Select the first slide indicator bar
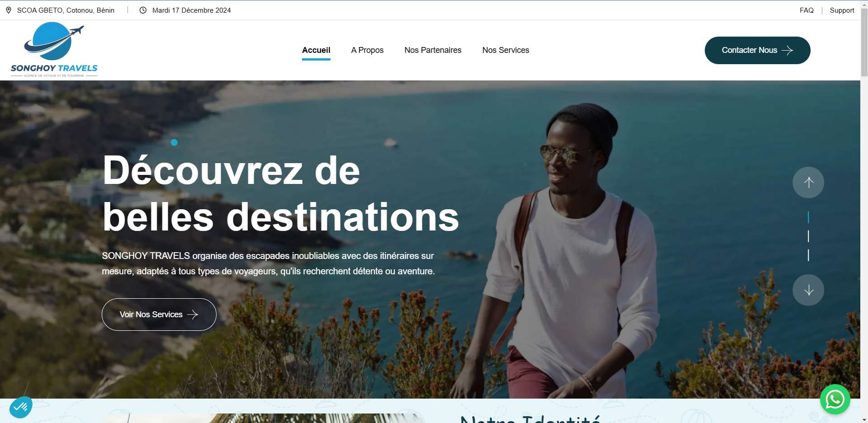The width and height of the screenshot is (868, 423). (808, 217)
